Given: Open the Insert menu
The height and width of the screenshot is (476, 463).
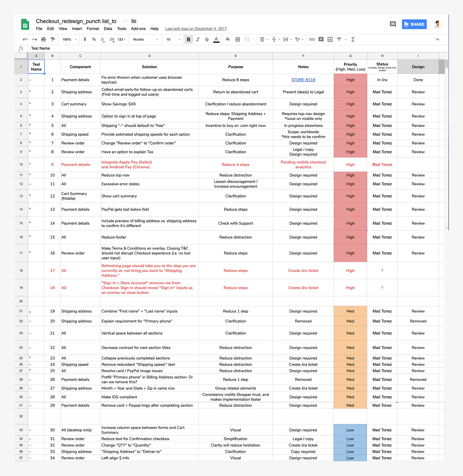Looking at the screenshot, I should [77, 29].
